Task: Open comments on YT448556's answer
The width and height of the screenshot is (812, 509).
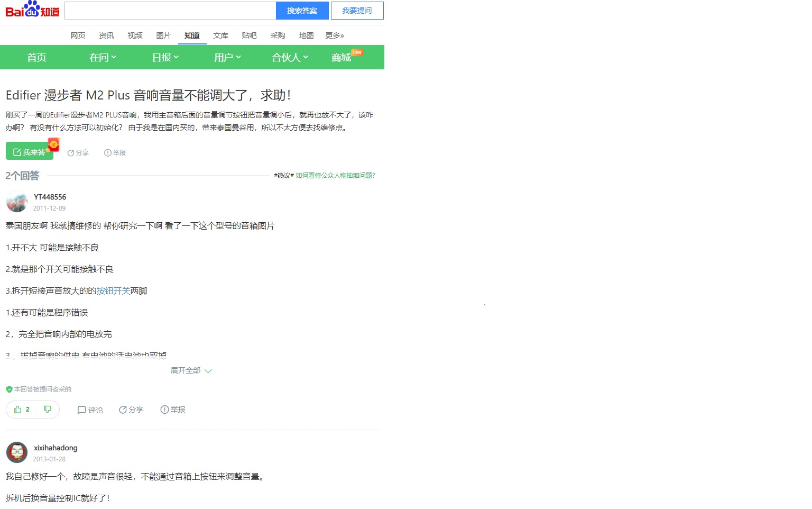Action: (x=89, y=410)
